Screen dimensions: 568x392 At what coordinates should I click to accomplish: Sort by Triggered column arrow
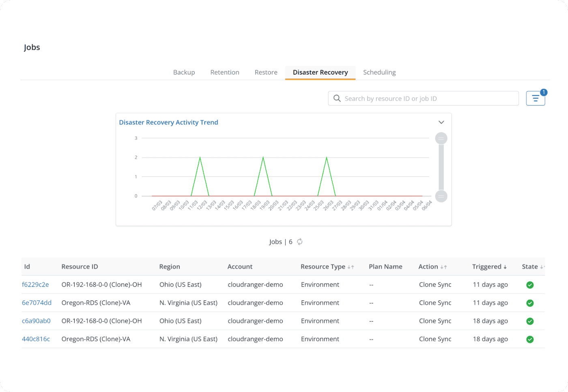tap(505, 267)
